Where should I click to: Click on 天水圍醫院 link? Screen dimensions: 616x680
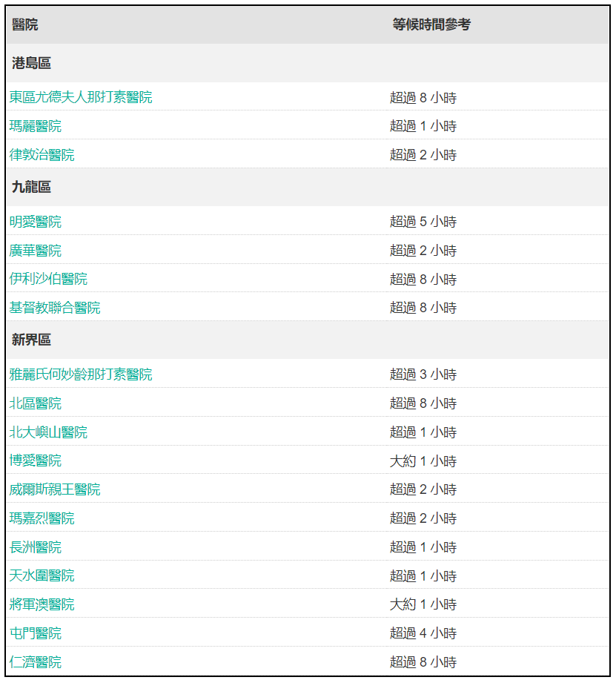42,575
